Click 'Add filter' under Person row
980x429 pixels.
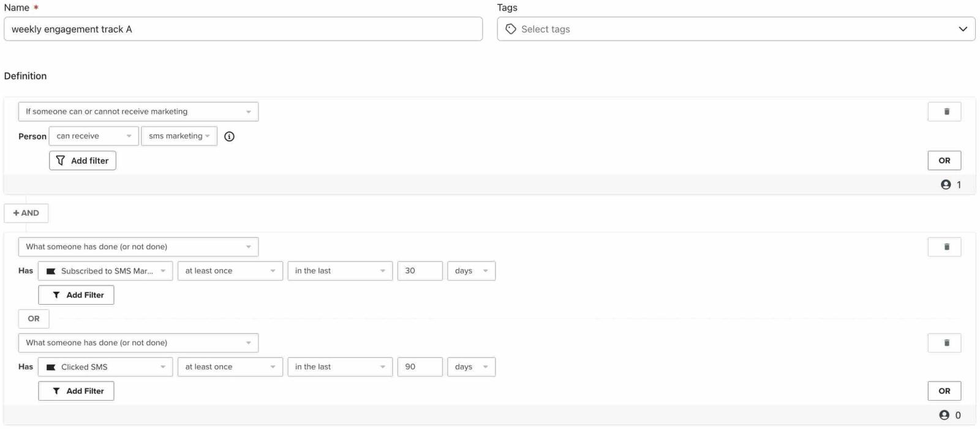coord(83,160)
